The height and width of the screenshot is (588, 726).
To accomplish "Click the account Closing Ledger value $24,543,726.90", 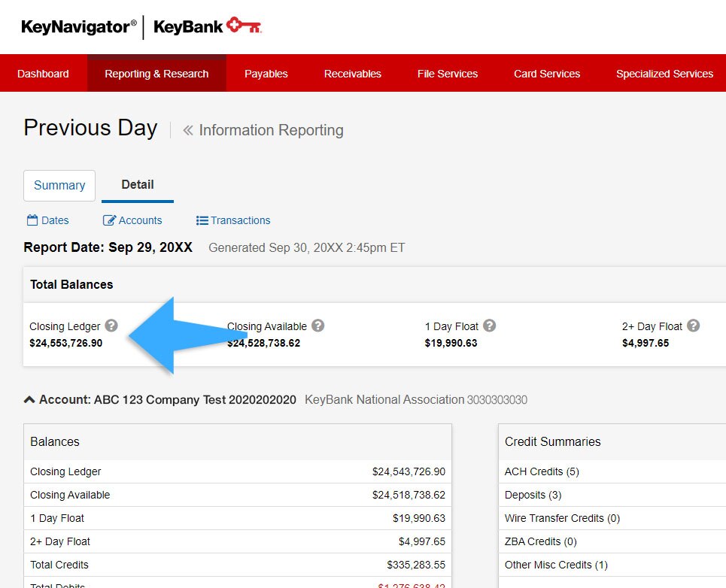I will tap(409, 471).
